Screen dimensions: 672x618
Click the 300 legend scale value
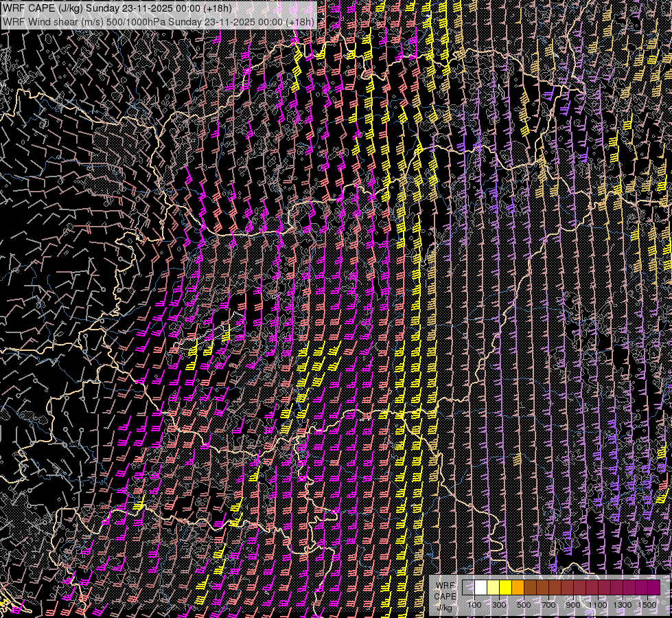click(x=499, y=605)
